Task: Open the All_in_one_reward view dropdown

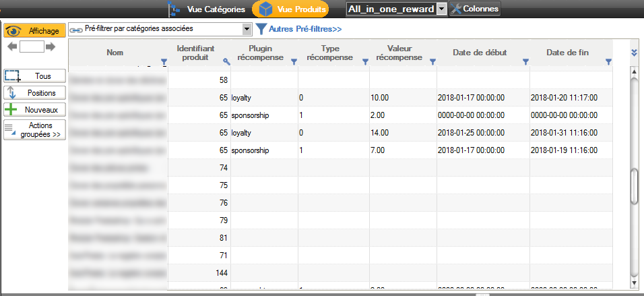Action: pyautogui.click(x=441, y=9)
